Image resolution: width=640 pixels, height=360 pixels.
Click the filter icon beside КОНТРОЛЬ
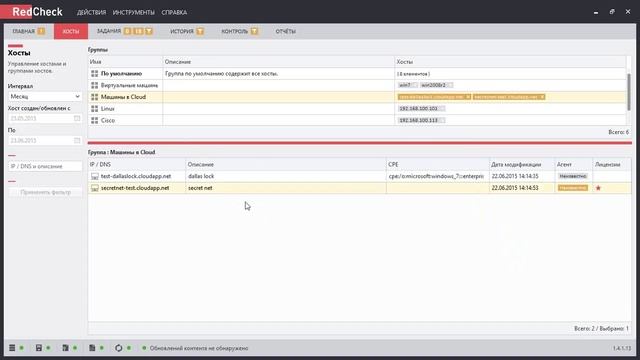pos(254,31)
